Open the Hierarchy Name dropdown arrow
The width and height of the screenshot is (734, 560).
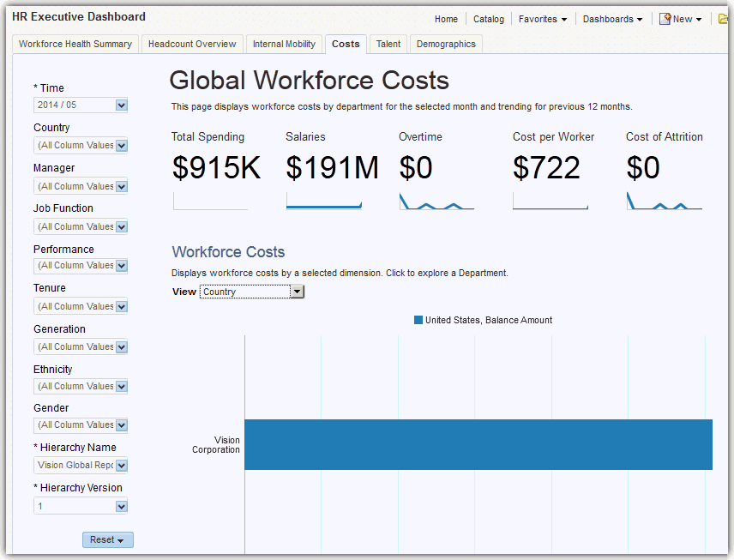pyautogui.click(x=121, y=466)
